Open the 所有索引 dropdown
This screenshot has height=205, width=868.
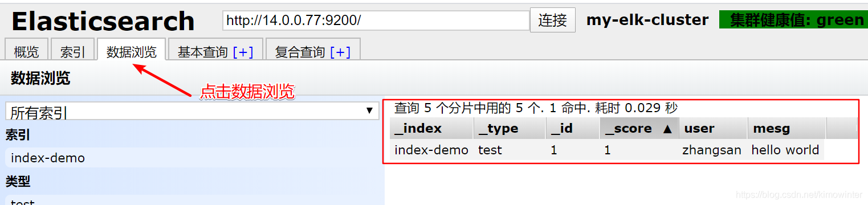(192, 111)
